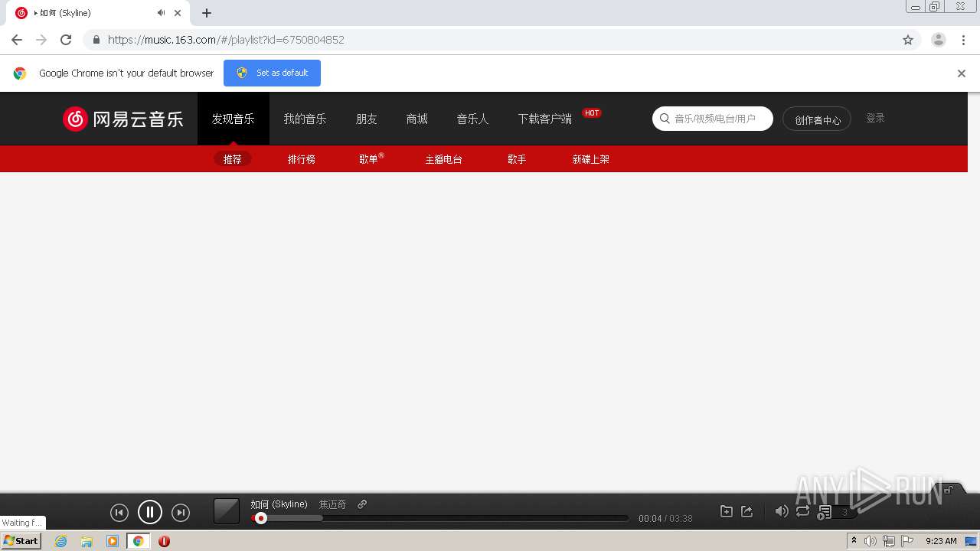Open the player volume control
Image resolution: width=980 pixels, height=551 pixels.
point(781,511)
